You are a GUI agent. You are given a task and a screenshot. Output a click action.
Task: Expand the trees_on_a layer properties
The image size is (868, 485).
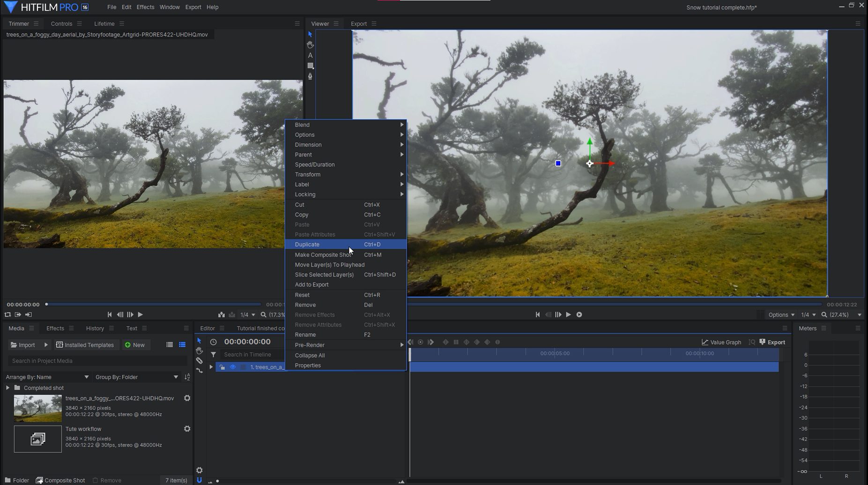pyautogui.click(x=211, y=367)
